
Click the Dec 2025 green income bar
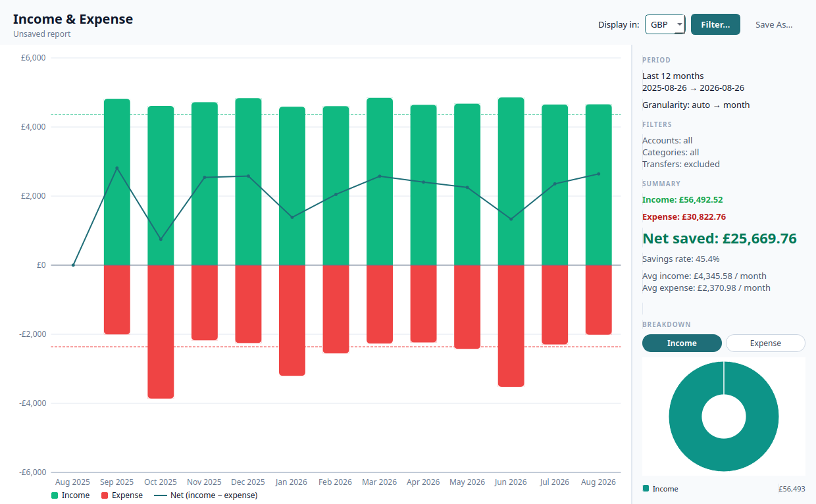pyautogui.click(x=248, y=182)
